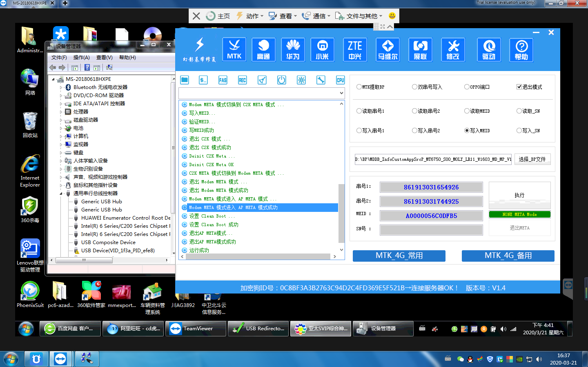Click the MEID input field
This screenshot has height=367, width=588.
(431, 216)
